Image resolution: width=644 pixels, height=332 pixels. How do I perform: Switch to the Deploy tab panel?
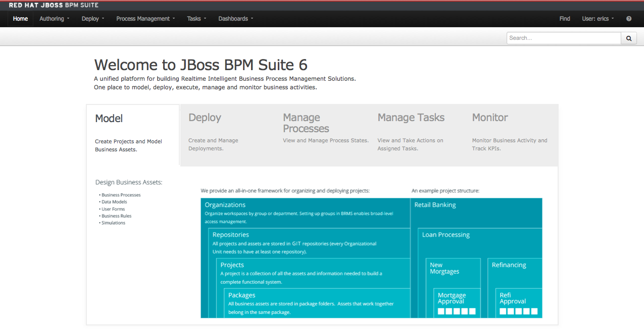[205, 118]
